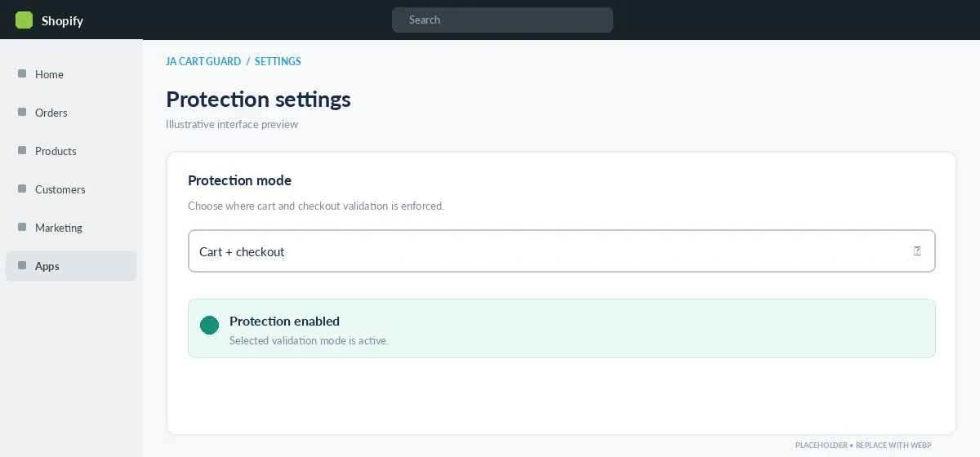Click the Orders sidebar icon
This screenshot has width=980, height=457.
click(x=22, y=112)
